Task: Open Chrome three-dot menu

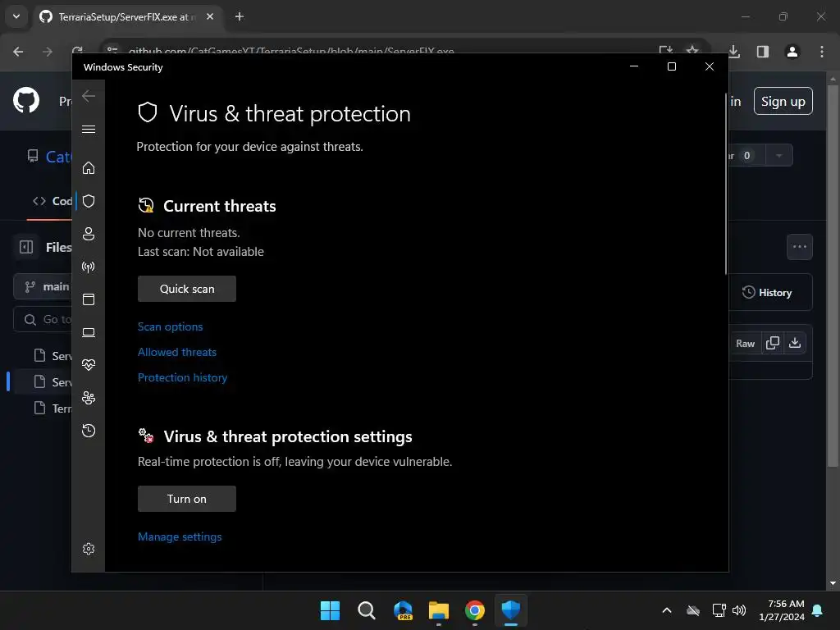Action: click(x=822, y=52)
